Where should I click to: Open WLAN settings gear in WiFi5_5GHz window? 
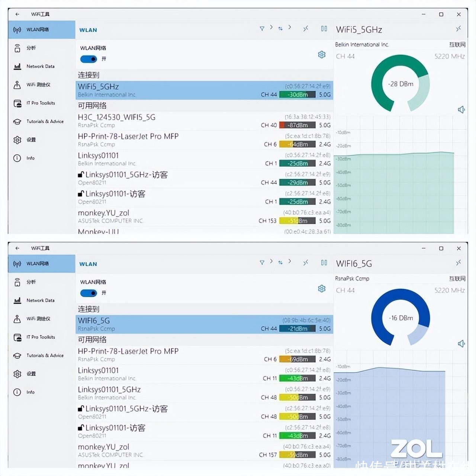(x=322, y=55)
